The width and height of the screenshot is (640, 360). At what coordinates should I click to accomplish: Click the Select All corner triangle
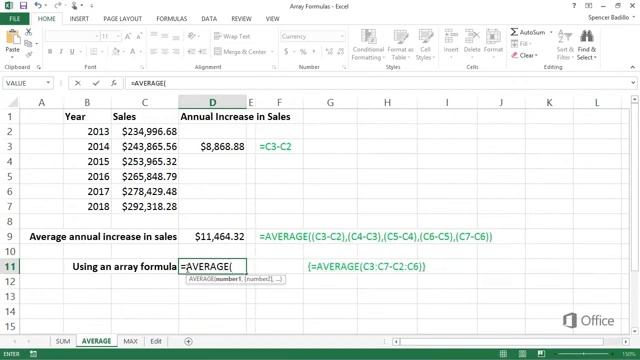[13, 102]
